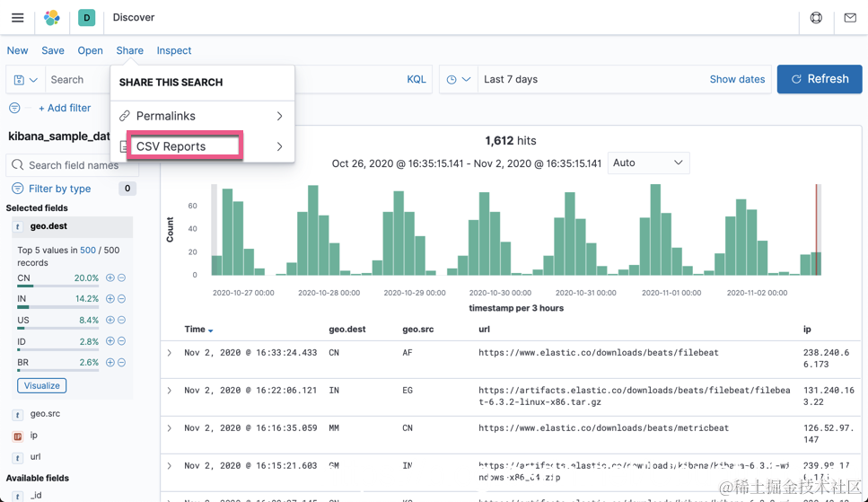Open the mail newsfeed icon
Viewport: 868px width, 502px height.
click(850, 18)
